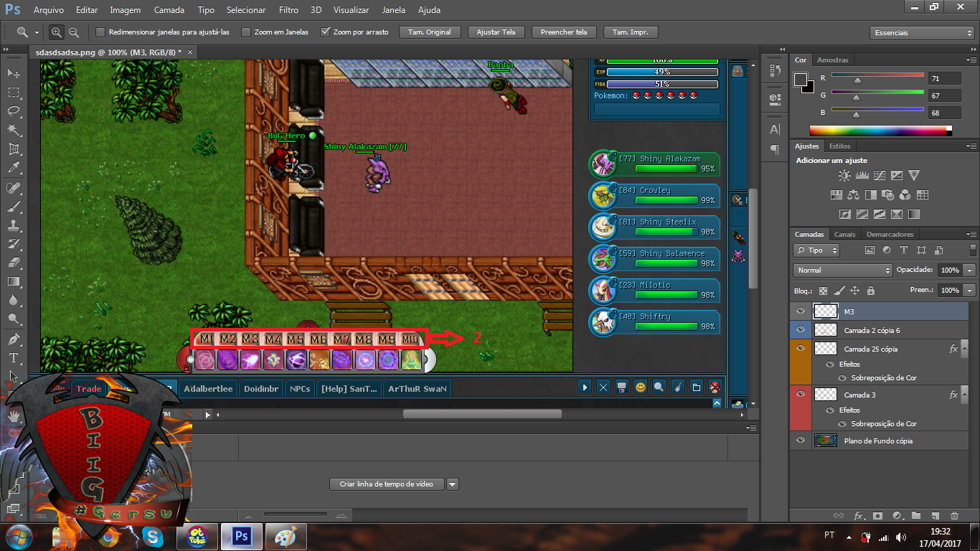Viewport: 980px width, 551px height.
Task: Open the Filtro menu
Action: pyautogui.click(x=288, y=10)
